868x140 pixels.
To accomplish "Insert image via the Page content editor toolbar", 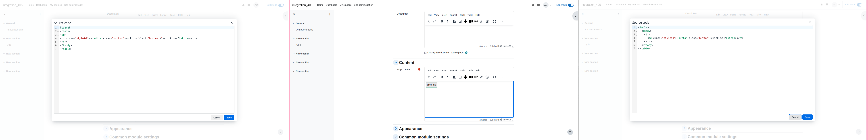I will click(455, 77).
